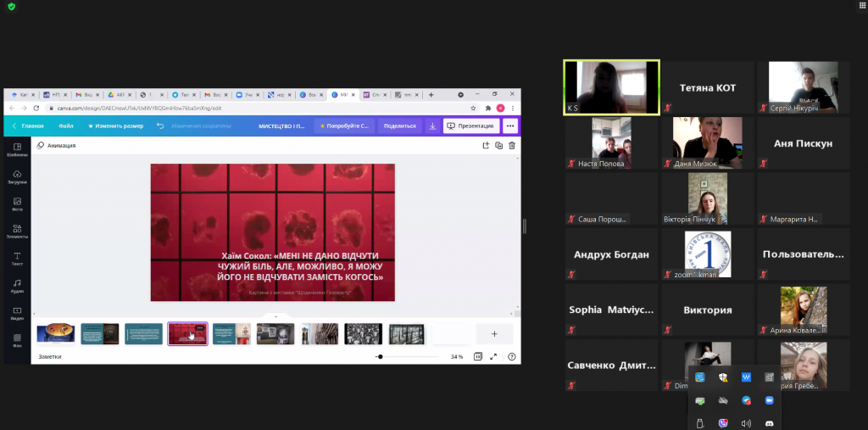This screenshot has width=868, height=430.
Task: Click the add page icon above canvas
Action: pos(486,145)
